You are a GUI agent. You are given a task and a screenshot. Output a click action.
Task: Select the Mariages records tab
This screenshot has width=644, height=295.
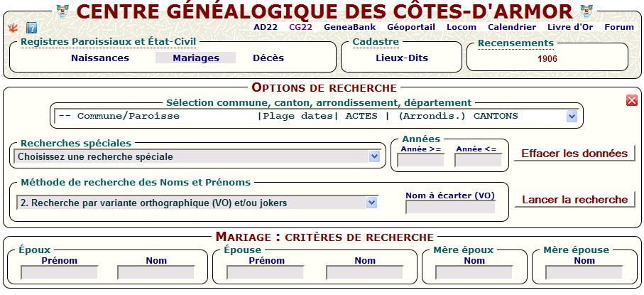pyautogui.click(x=195, y=58)
